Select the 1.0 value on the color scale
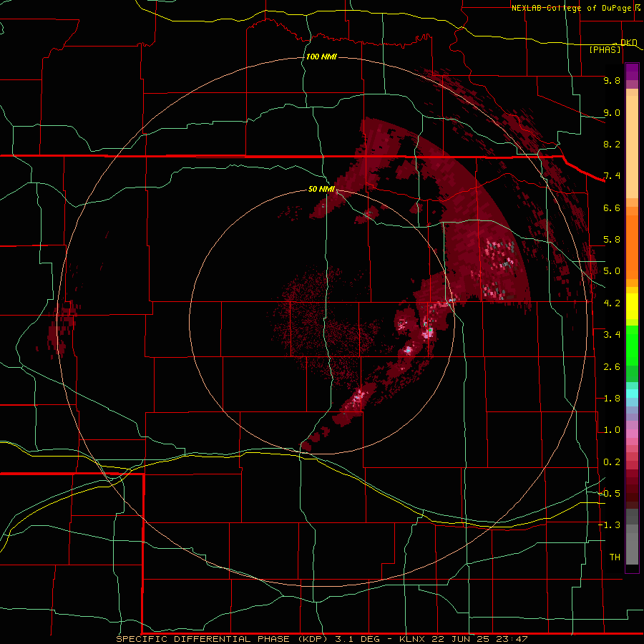Image resolution: width=644 pixels, height=644 pixels. coord(612,430)
